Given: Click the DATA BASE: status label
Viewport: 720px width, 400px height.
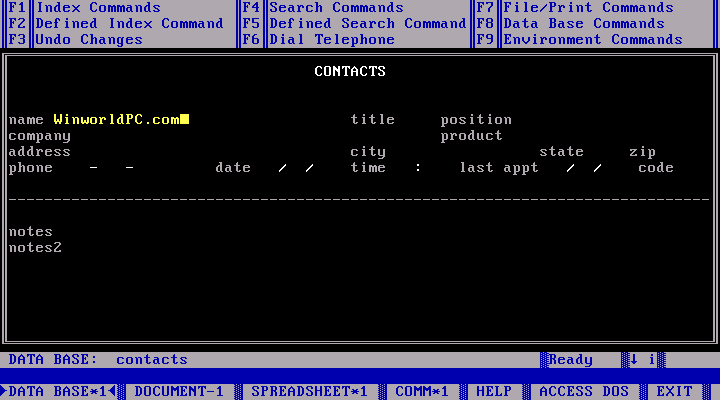Looking at the screenshot, I should tap(53, 360).
